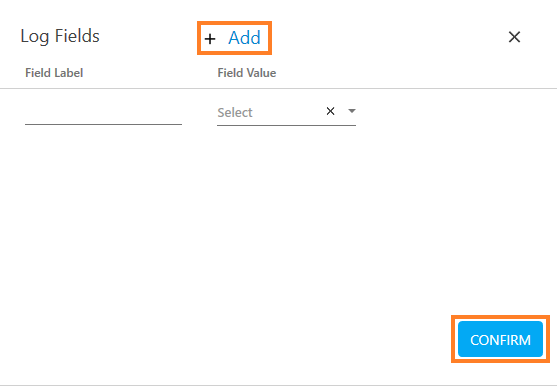The image size is (557, 386).
Task: Click the Field Label column header
Action: pyautogui.click(x=54, y=73)
